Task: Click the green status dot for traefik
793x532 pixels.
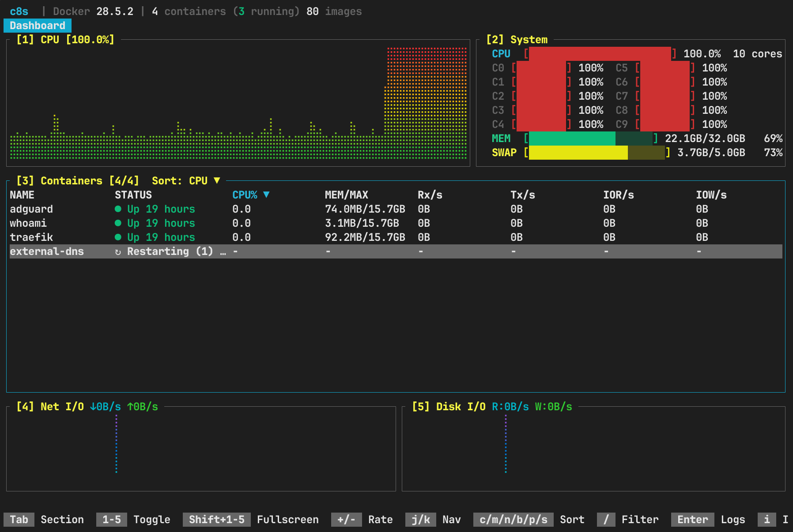Action: pos(118,237)
